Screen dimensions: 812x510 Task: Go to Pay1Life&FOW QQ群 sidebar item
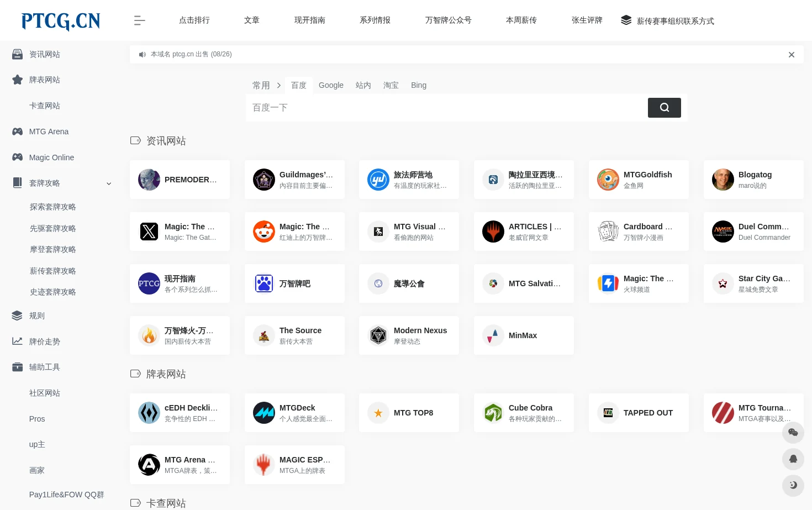point(66,495)
